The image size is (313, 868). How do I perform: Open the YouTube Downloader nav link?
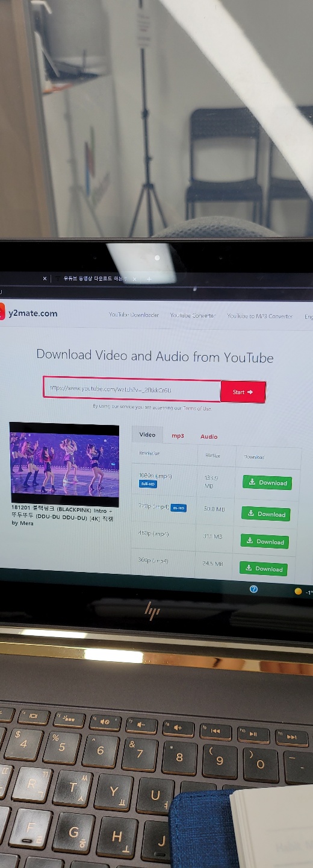(x=134, y=315)
